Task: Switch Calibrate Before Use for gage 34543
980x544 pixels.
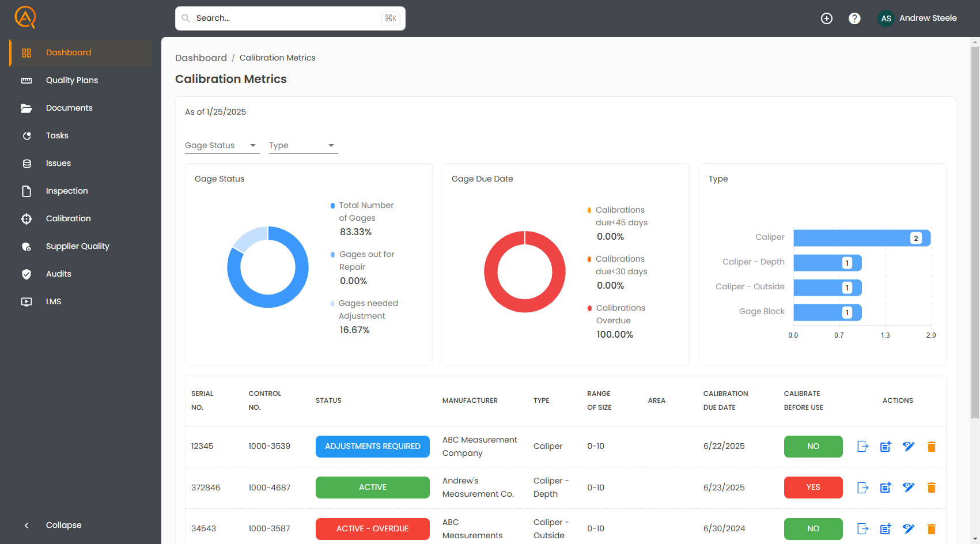Action: click(813, 528)
